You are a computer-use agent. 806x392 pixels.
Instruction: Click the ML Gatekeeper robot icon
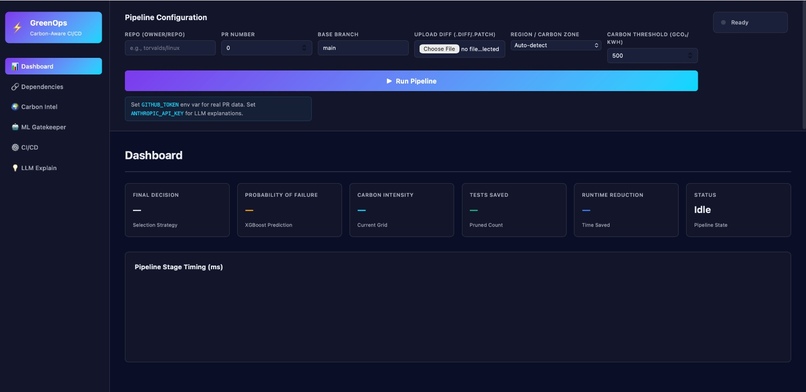[x=15, y=127]
